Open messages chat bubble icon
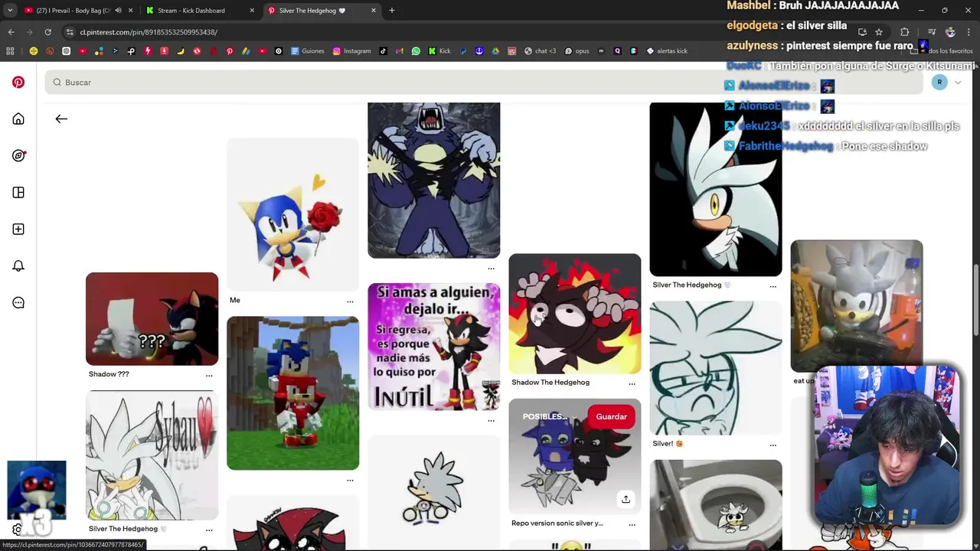The width and height of the screenshot is (980, 551). pos(18,302)
